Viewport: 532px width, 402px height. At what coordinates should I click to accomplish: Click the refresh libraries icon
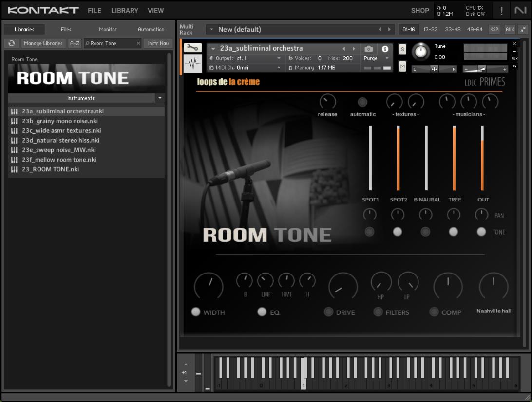click(x=12, y=43)
